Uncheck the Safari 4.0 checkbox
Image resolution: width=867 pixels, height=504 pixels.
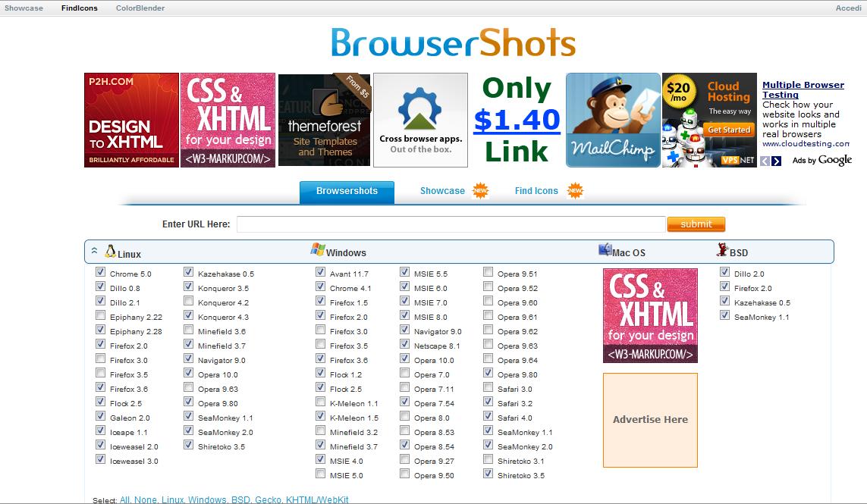pos(488,416)
